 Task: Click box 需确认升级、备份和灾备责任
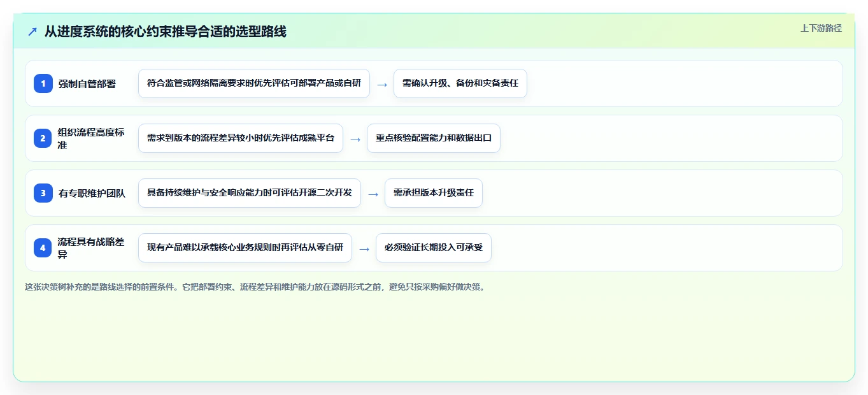(460, 83)
